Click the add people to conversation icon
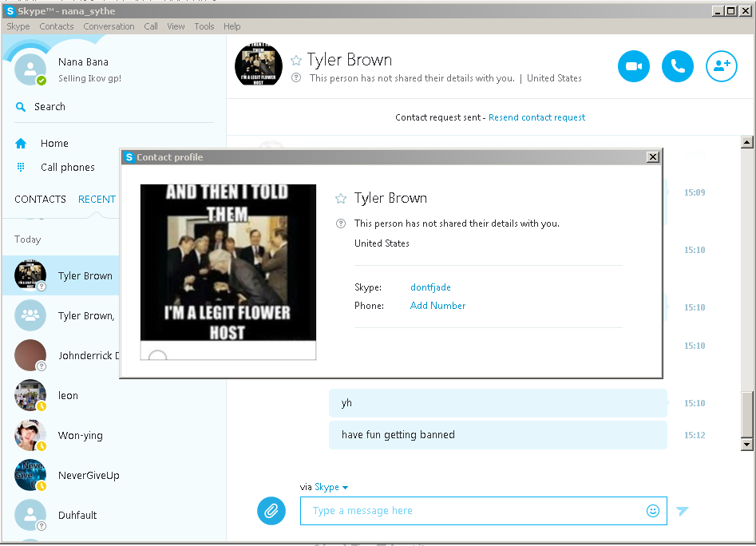Image resolution: width=756 pixels, height=546 pixels. tap(722, 66)
